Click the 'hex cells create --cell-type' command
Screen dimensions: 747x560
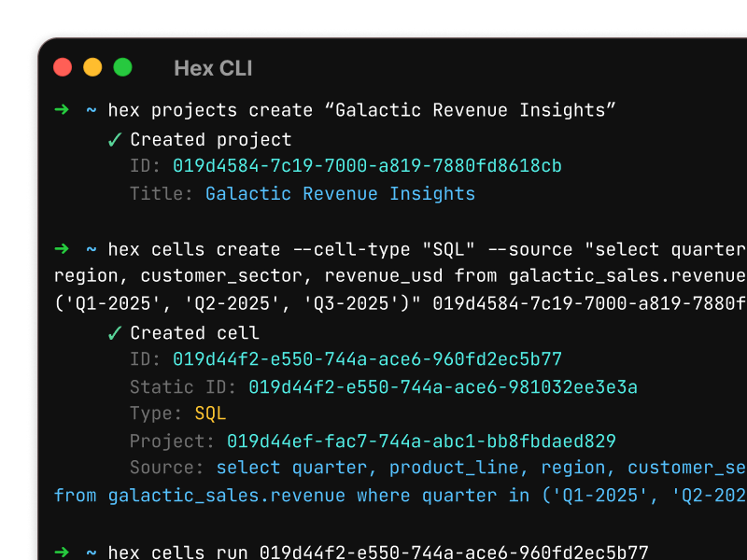pos(259,249)
